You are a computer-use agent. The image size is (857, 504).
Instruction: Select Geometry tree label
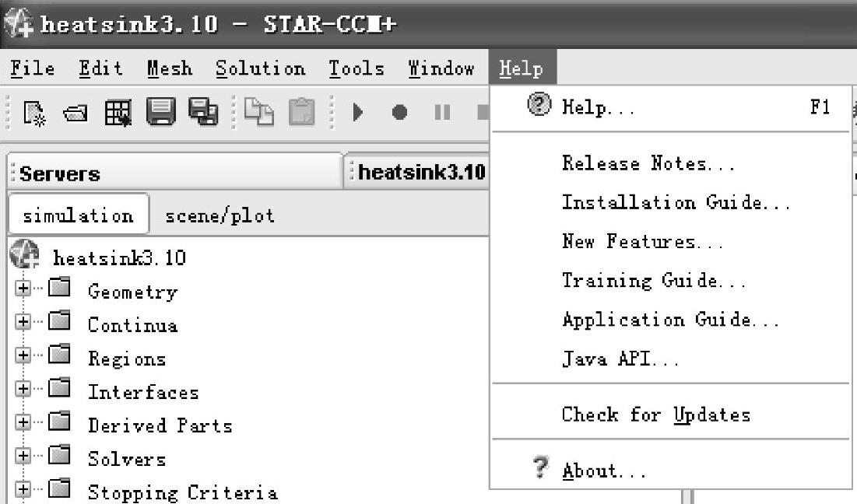pyautogui.click(x=133, y=292)
